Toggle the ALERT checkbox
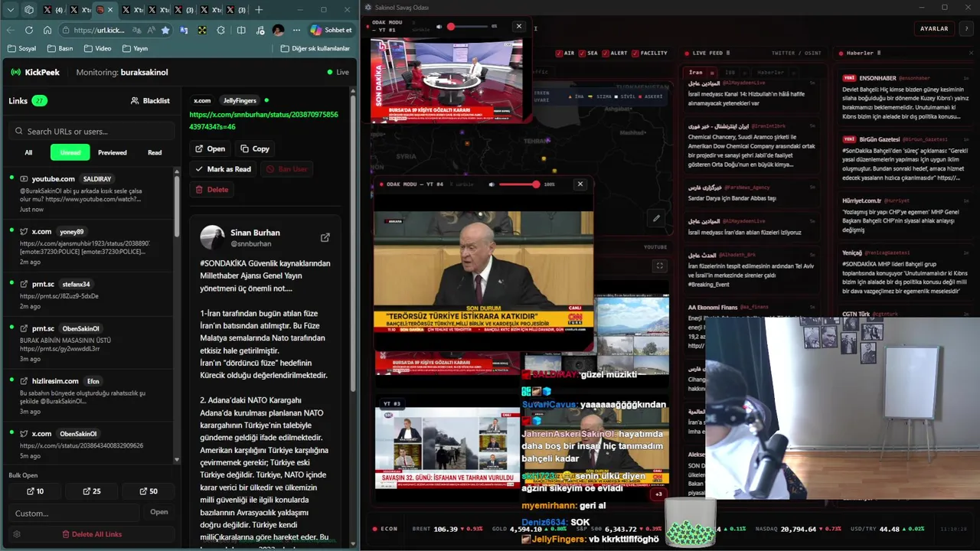Screen dimensions: 980x551 [x=606, y=53]
